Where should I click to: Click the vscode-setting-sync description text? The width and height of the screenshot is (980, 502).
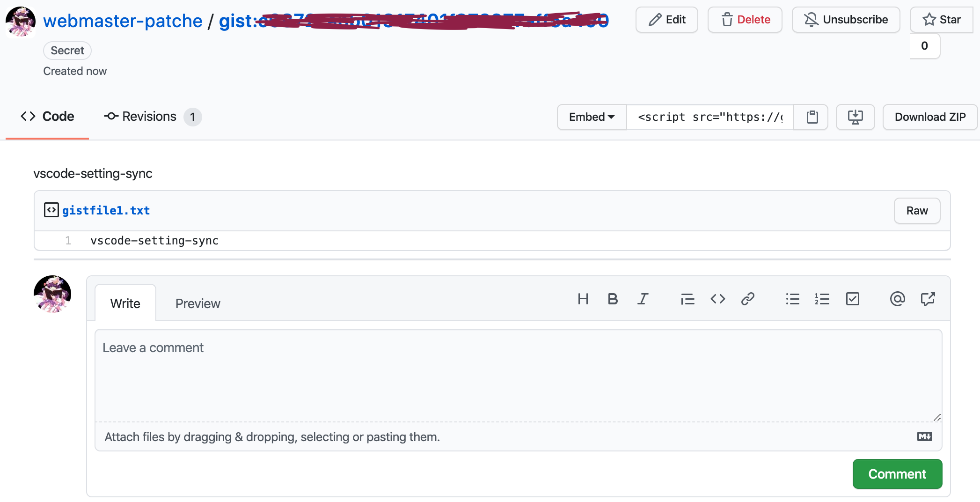[93, 174]
